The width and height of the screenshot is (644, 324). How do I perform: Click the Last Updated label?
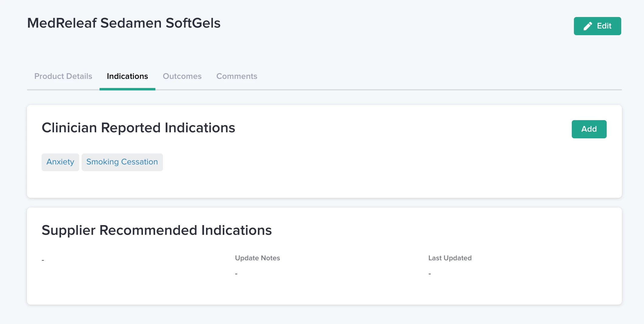pyautogui.click(x=450, y=258)
